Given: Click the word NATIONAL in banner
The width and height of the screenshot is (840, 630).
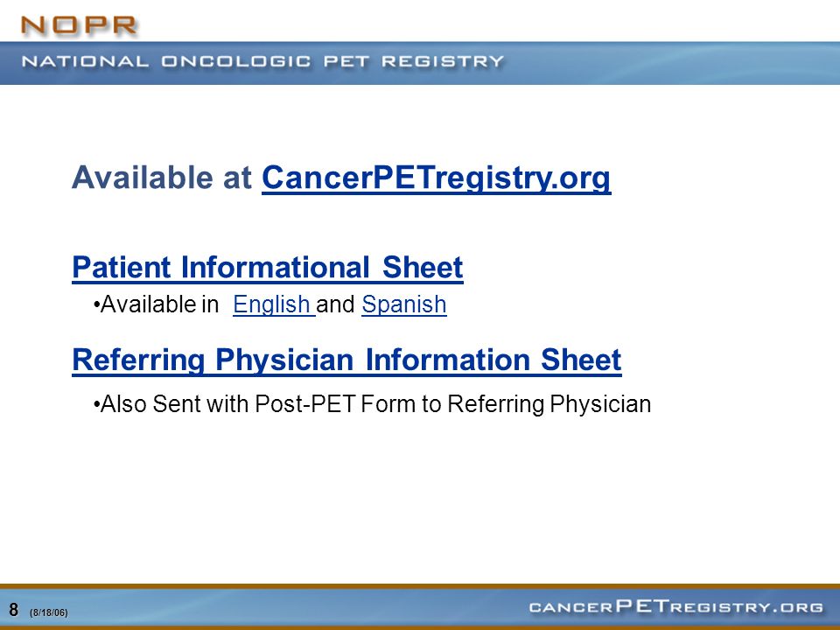Looking at the screenshot, I should click(85, 61).
